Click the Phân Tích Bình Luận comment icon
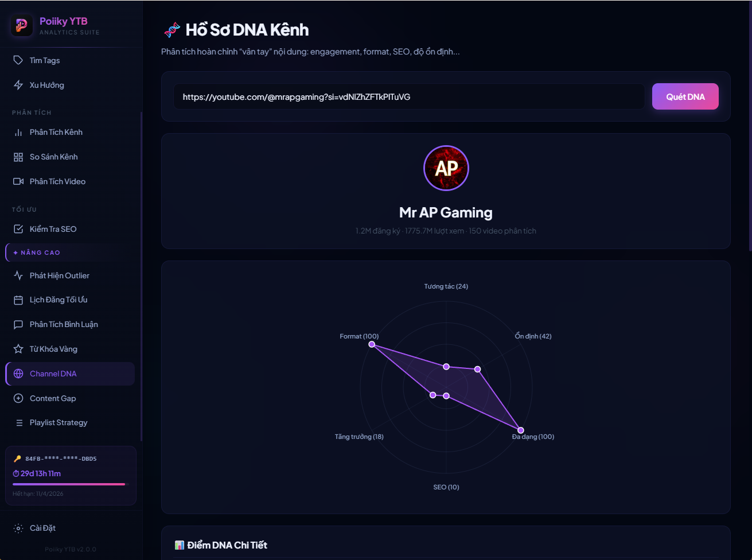The height and width of the screenshot is (560, 752). (18, 324)
